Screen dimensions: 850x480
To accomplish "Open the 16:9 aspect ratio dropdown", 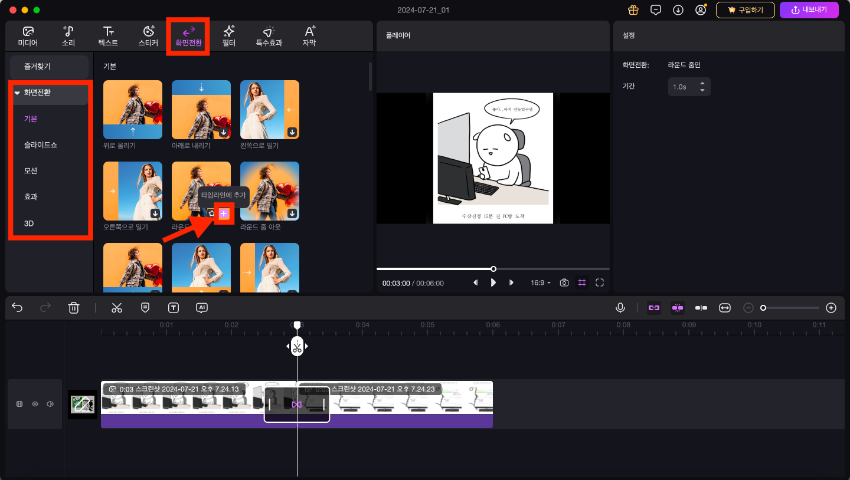I will 541,283.
